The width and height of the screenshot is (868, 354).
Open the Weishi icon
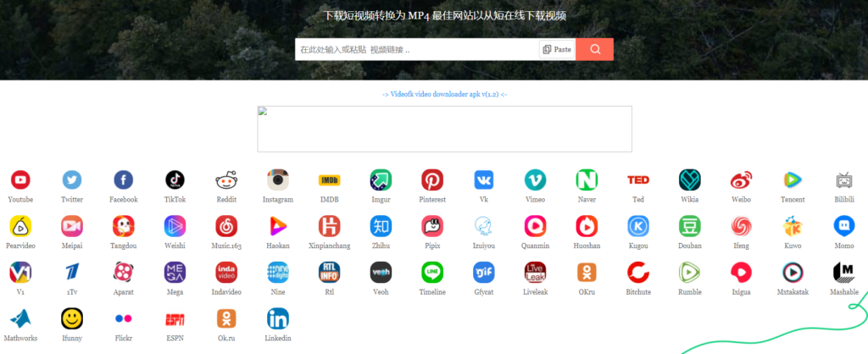click(x=175, y=226)
